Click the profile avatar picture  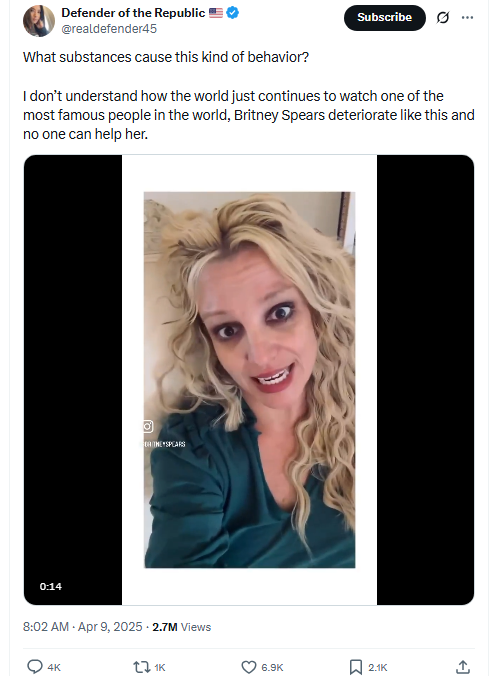click(x=39, y=21)
